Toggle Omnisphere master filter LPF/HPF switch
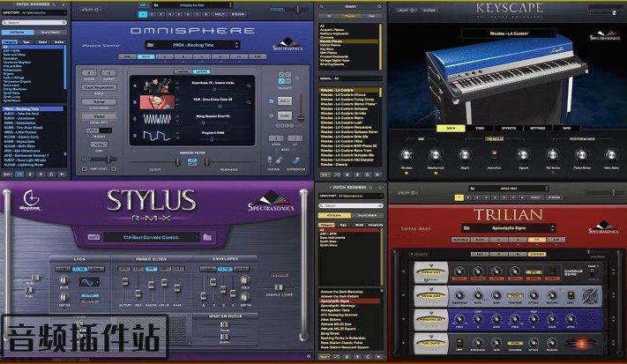This screenshot has height=364, width=627. (x=192, y=162)
